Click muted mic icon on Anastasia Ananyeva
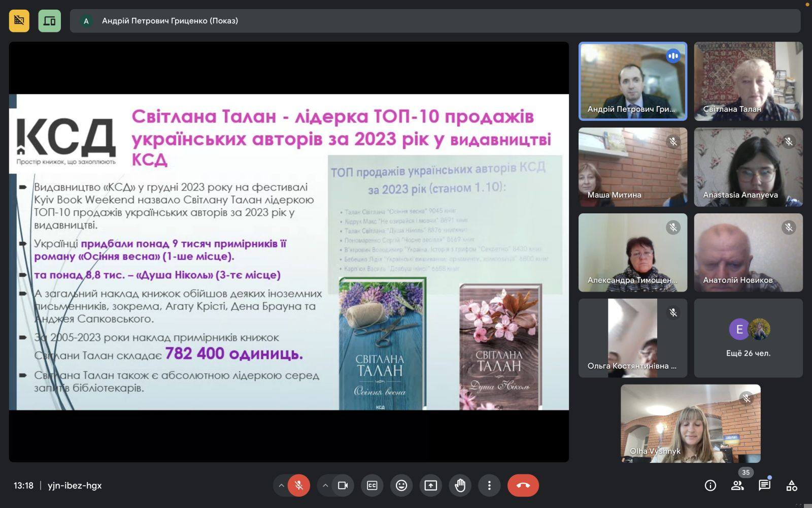This screenshot has width=812, height=508. tap(789, 142)
